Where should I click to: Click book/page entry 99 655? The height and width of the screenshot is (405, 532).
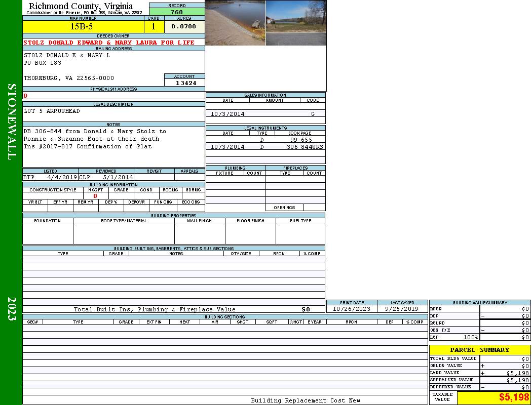301,140
